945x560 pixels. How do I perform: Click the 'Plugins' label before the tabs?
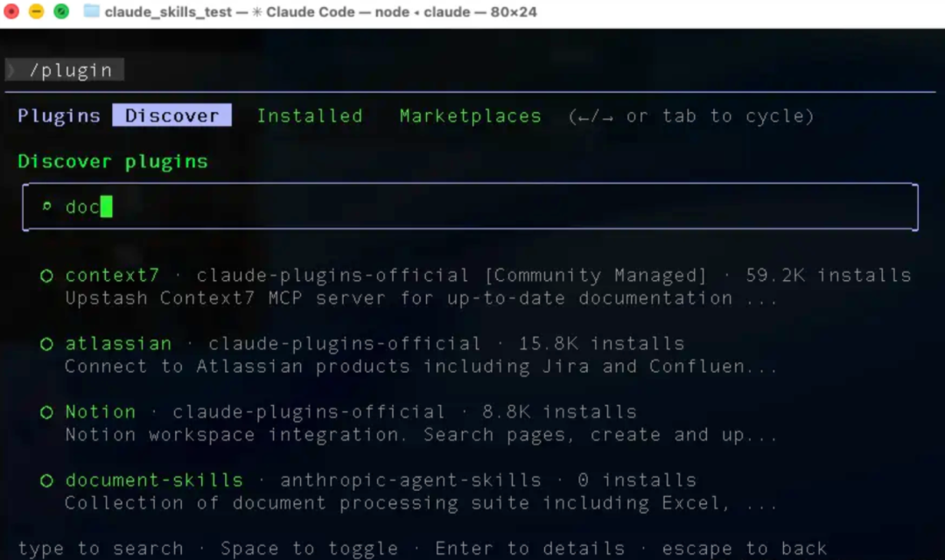tap(59, 115)
